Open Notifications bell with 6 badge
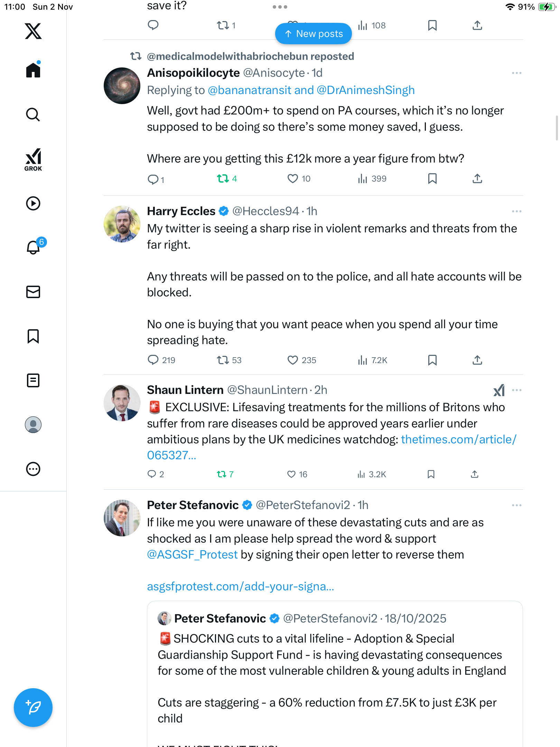 34,247
